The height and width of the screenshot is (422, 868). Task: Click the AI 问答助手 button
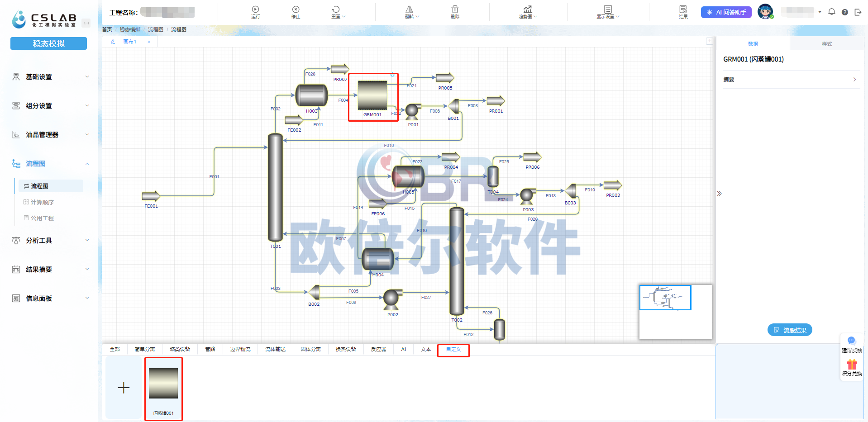(x=726, y=12)
